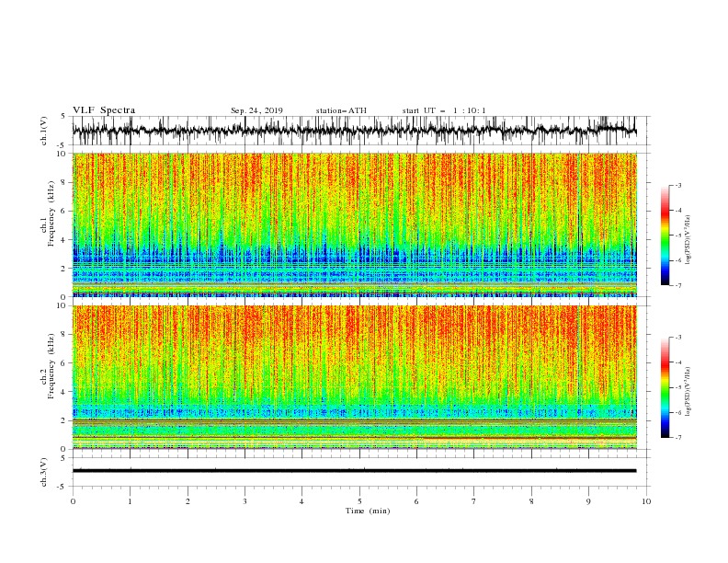Click the '-7' value on ch.2 colorbar
Screen dimensions: 728x563
pyautogui.click(x=677, y=438)
